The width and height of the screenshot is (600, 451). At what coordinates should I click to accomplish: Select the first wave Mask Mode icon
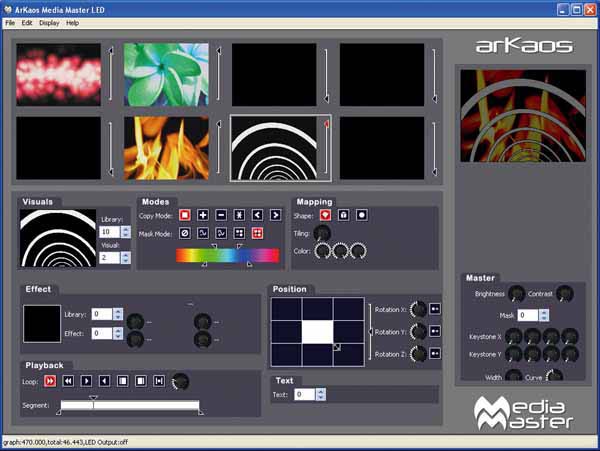203,233
